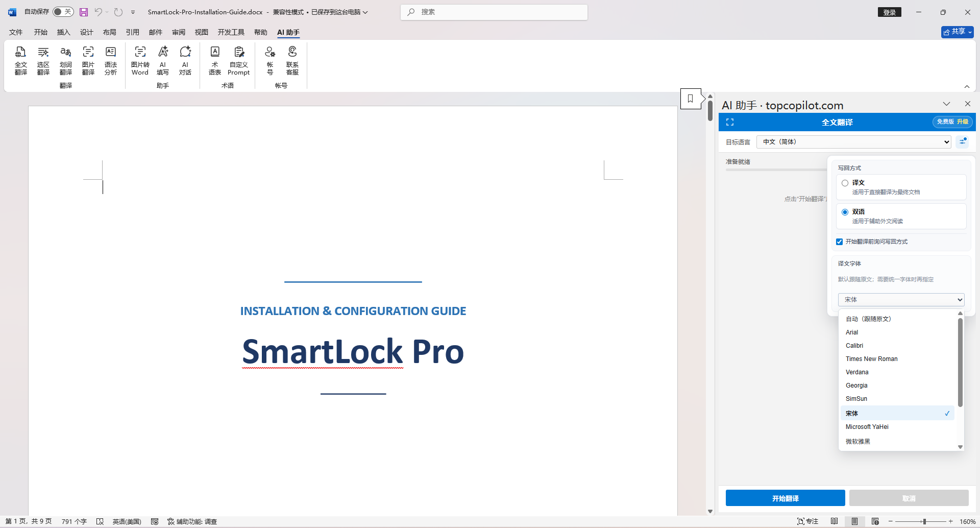Click the 登录 sign-in button

pyautogui.click(x=890, y=12)
